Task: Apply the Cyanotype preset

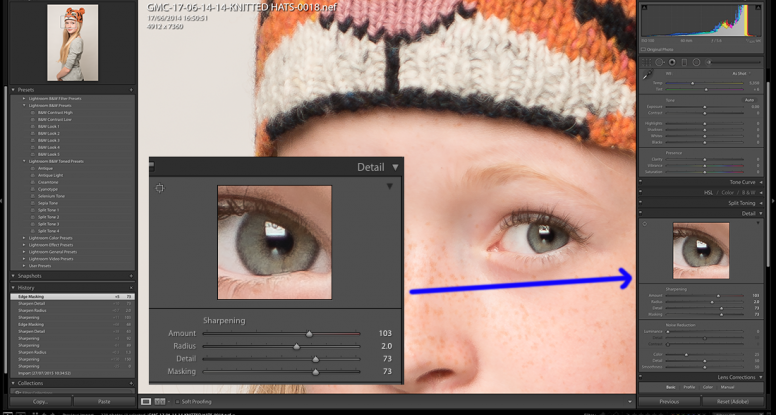Action: [x=48, y=189]
